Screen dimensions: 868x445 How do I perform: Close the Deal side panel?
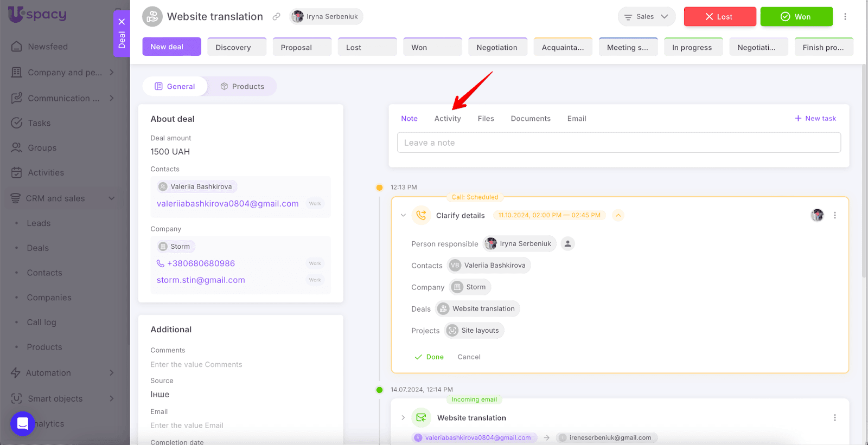[122, 22]
